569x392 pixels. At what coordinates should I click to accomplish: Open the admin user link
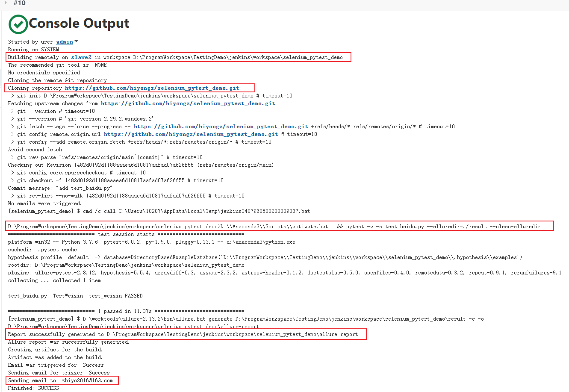[65, 42]
